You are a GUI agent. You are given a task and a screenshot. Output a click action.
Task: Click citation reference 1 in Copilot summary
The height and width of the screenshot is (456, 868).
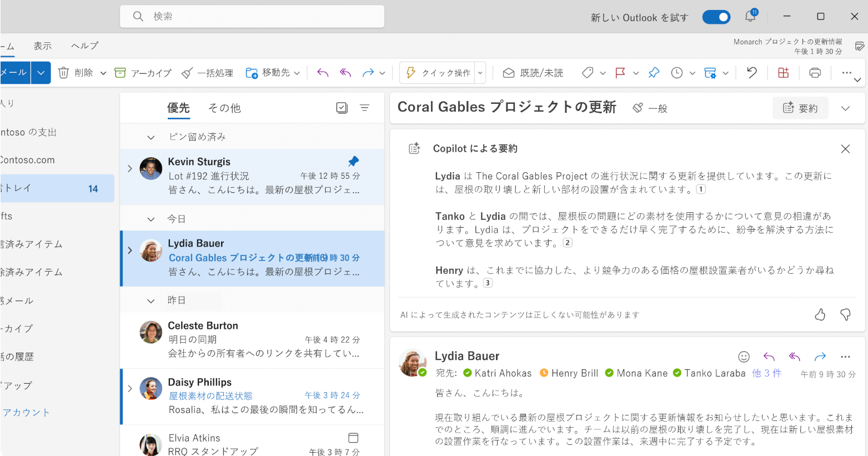[x=701, y=189]
